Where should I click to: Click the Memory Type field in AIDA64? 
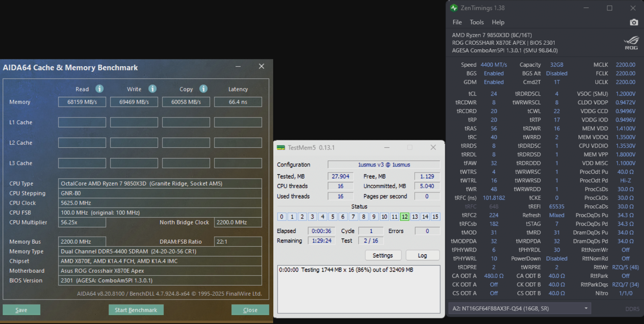(160, 251)
